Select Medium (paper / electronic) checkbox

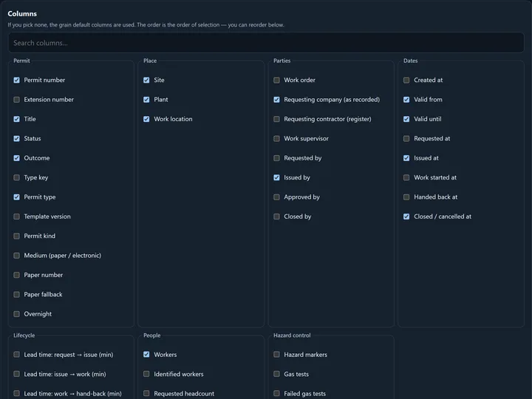[x=16, y=256]
